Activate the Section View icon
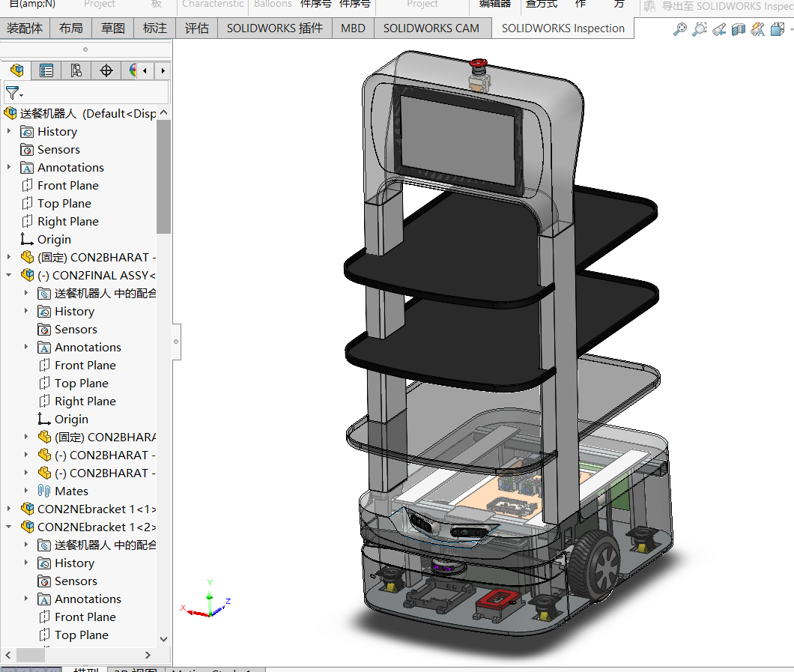This screenshot has height=672, width=794. (738, 29)
